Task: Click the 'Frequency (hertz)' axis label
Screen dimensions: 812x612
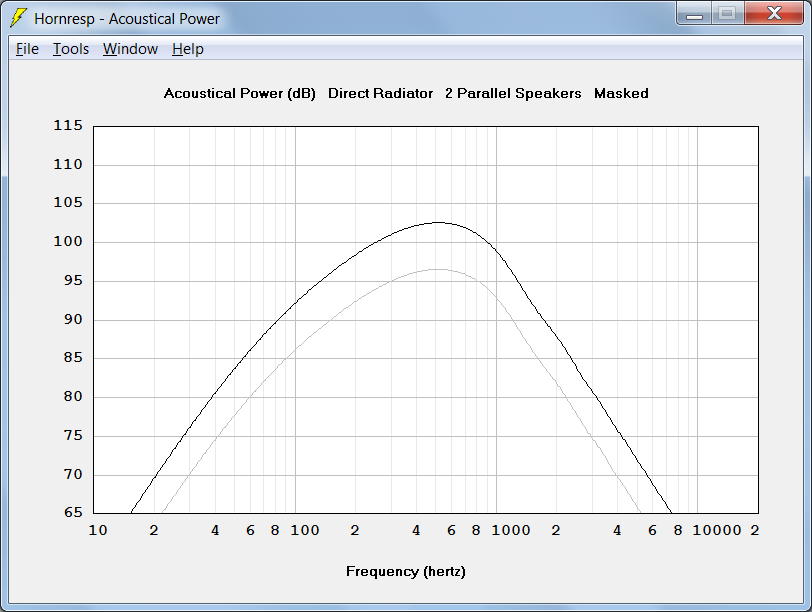Action: [405, 571]
